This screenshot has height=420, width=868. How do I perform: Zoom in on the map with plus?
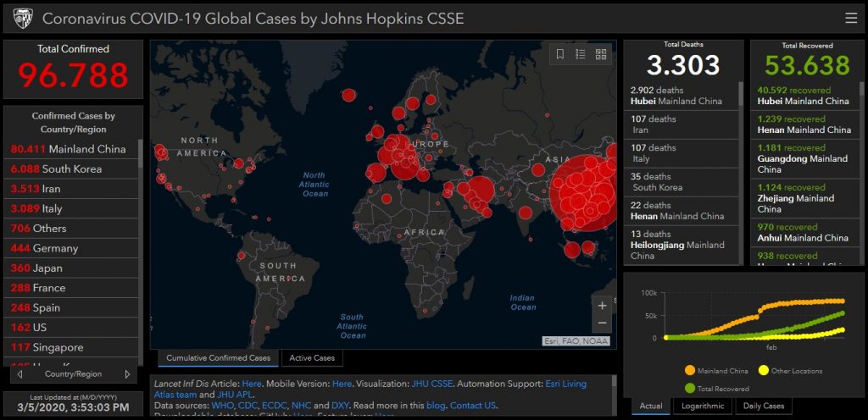click(602, 306)
